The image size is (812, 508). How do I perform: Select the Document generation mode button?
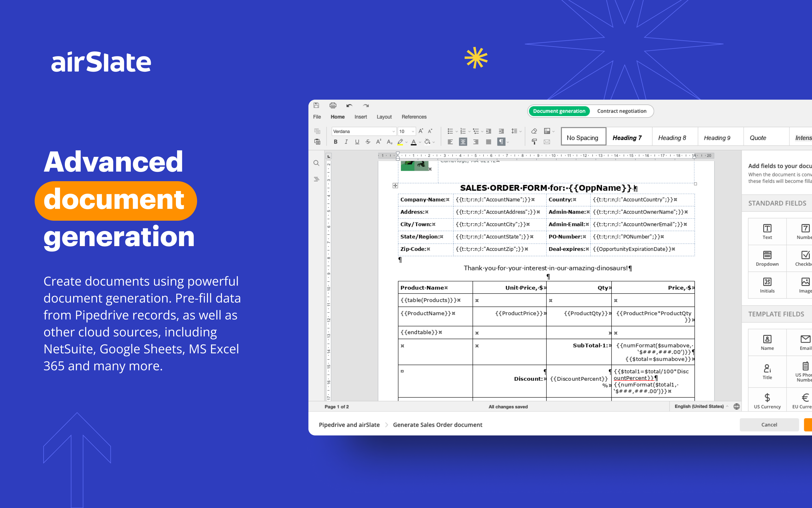[x=559, y=111]
